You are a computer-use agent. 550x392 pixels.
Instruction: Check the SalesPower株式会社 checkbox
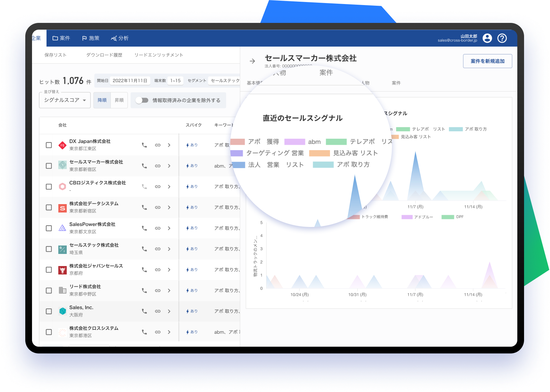[x=49, y=228]
